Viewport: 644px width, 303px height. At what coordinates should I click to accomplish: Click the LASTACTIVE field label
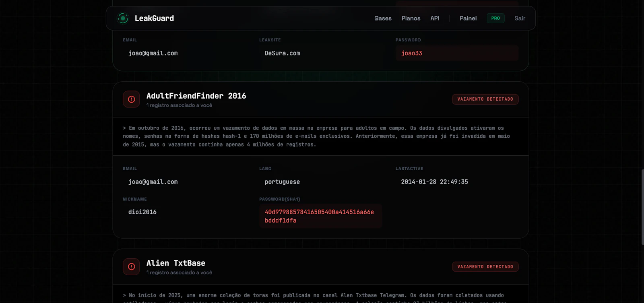409,169
